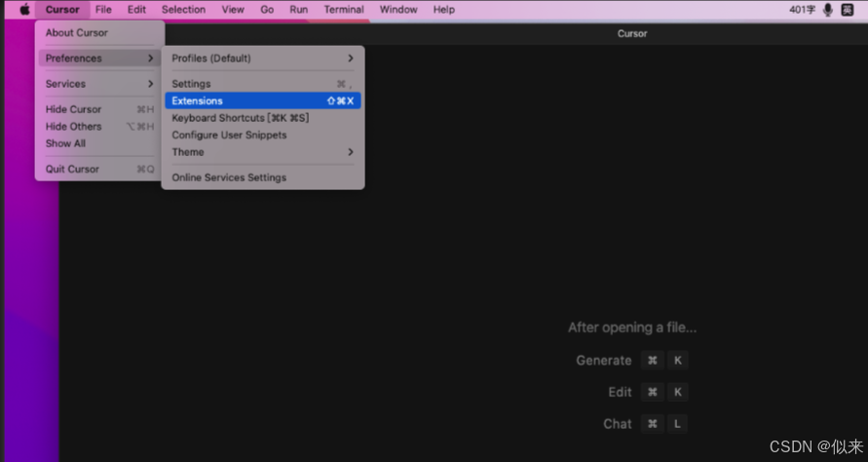The image size is (868, 462).
Task: Click the Edit shortcut hint
Action: pos(648,392)
